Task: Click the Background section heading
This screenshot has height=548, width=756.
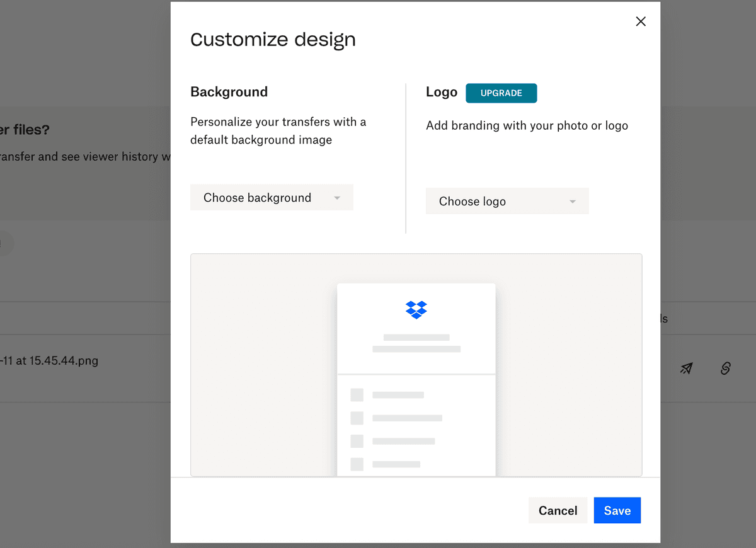Action: (x=229, y=91)
